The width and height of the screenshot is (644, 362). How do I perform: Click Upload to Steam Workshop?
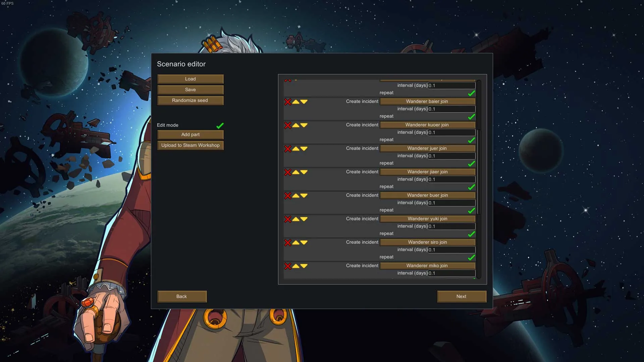tap(190, 145)
